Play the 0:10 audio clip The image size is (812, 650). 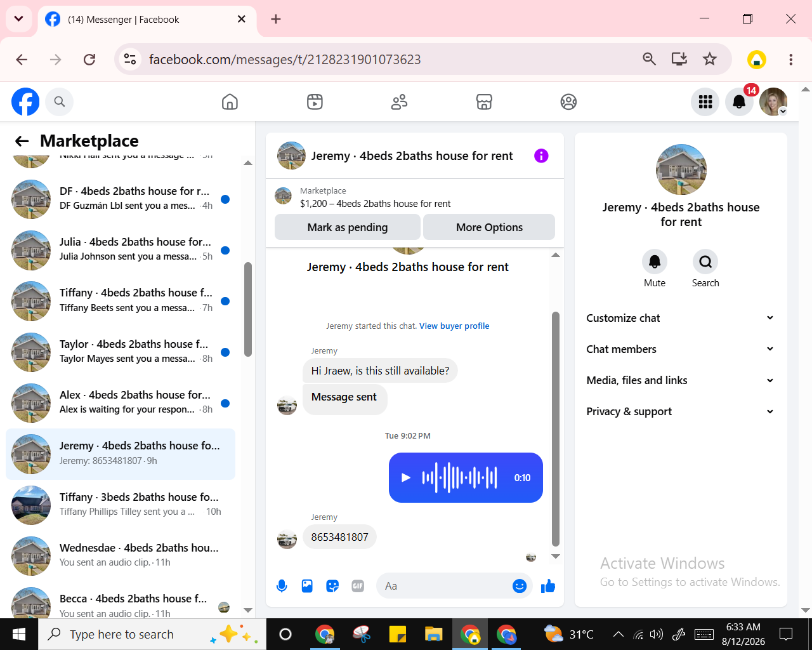point(406,477)
